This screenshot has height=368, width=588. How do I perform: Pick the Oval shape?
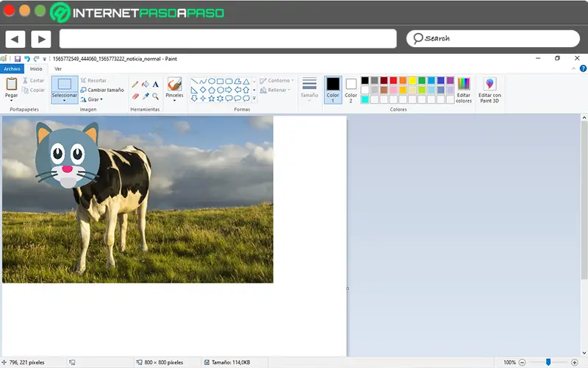coord(212,81)
